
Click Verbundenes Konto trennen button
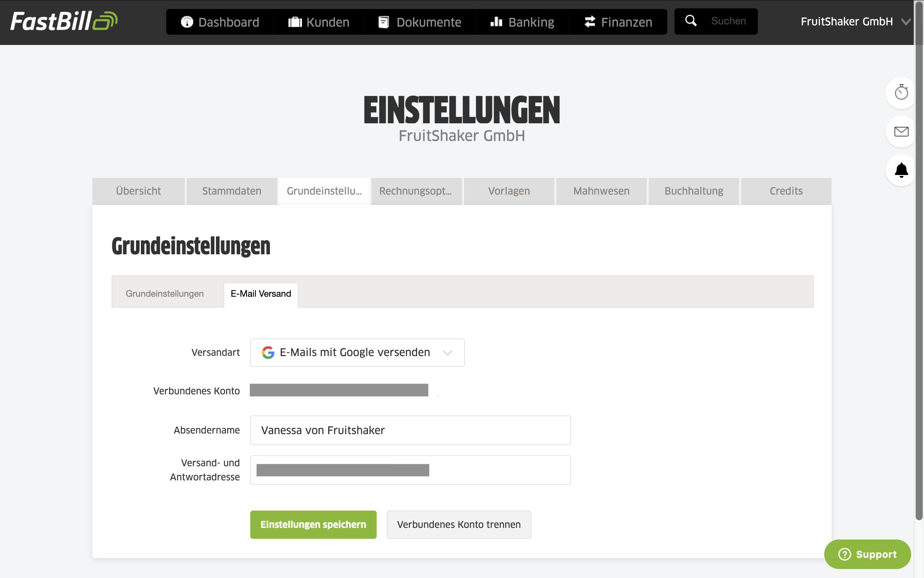459,524
